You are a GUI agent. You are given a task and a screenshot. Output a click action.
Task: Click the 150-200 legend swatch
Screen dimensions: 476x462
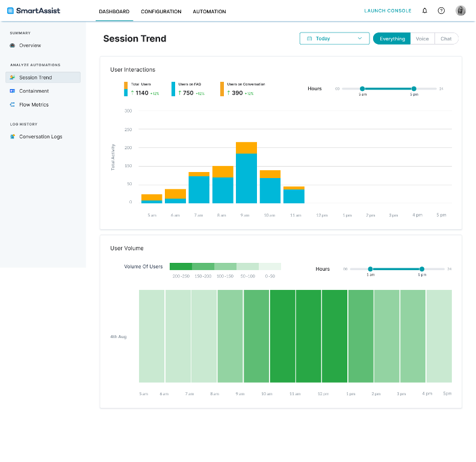coord(203,266)
